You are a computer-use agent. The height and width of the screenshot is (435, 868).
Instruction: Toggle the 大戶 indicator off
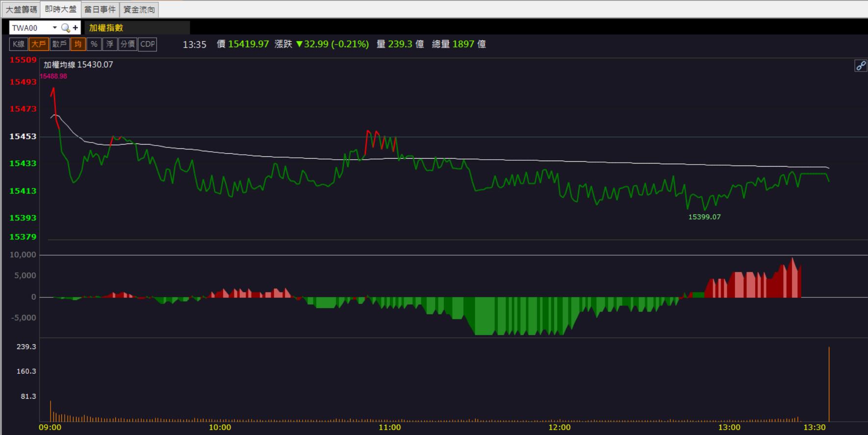39,44
